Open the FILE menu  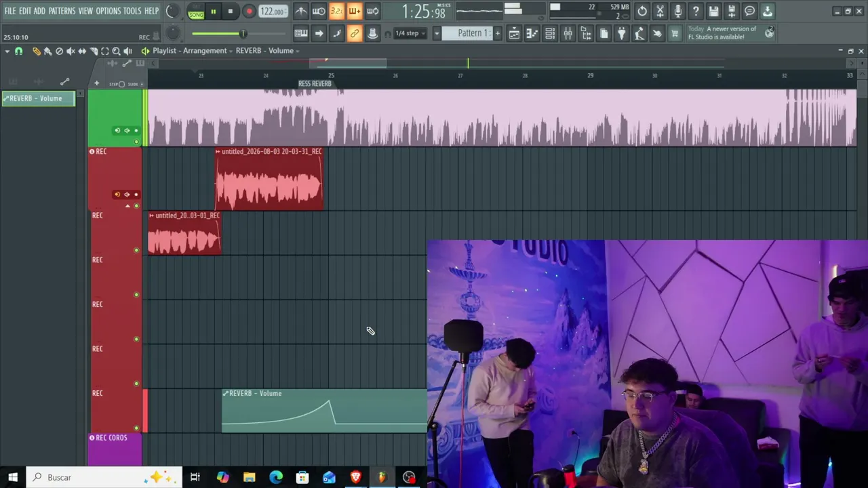pos(10,11)
